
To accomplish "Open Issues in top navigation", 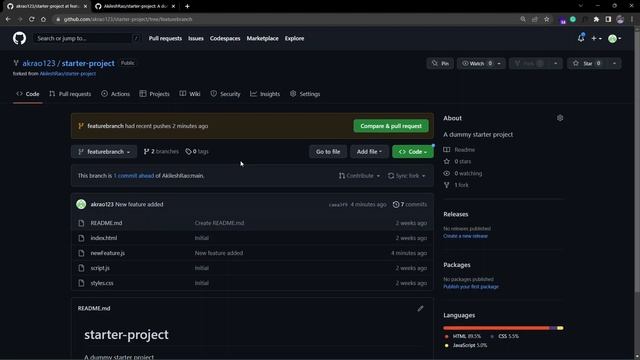I will click(196, 38).
